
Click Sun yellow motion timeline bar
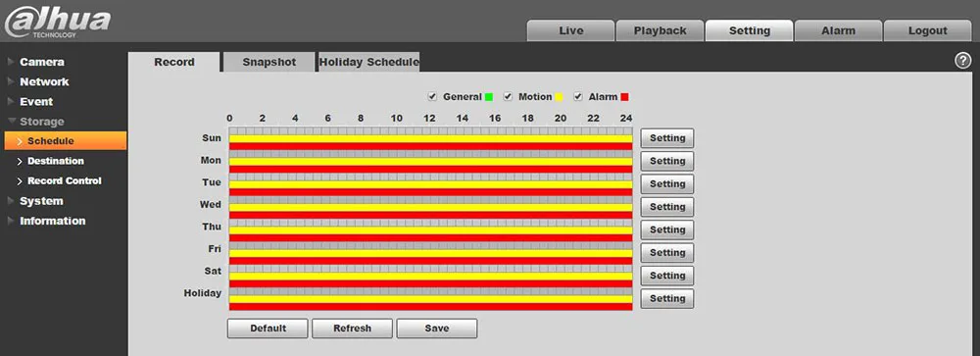pyautogui.click(x=430, y=139)
